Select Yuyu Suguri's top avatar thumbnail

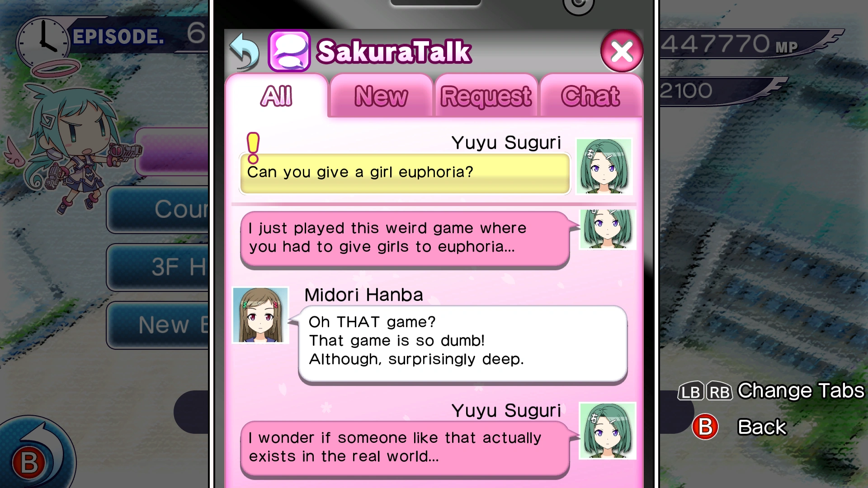click(x=604, y=166)
